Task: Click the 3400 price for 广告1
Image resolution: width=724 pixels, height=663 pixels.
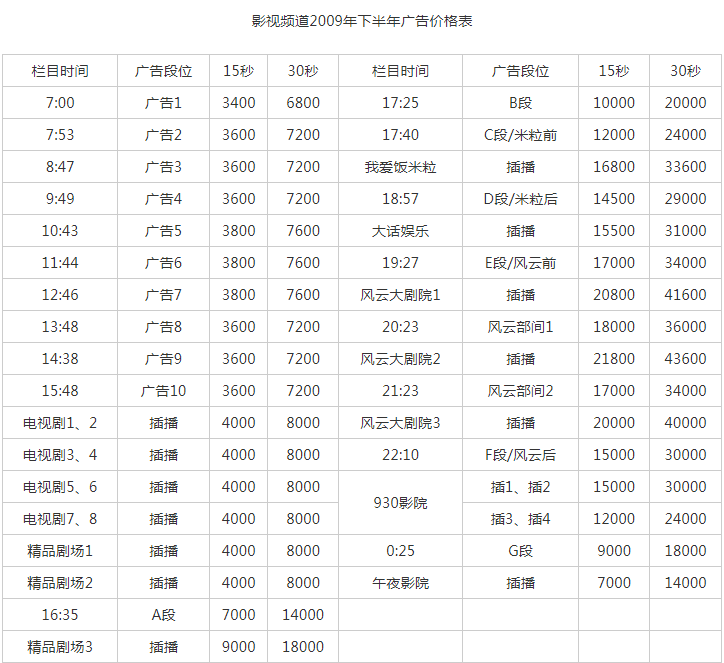Action: click(x=238, y=102)
